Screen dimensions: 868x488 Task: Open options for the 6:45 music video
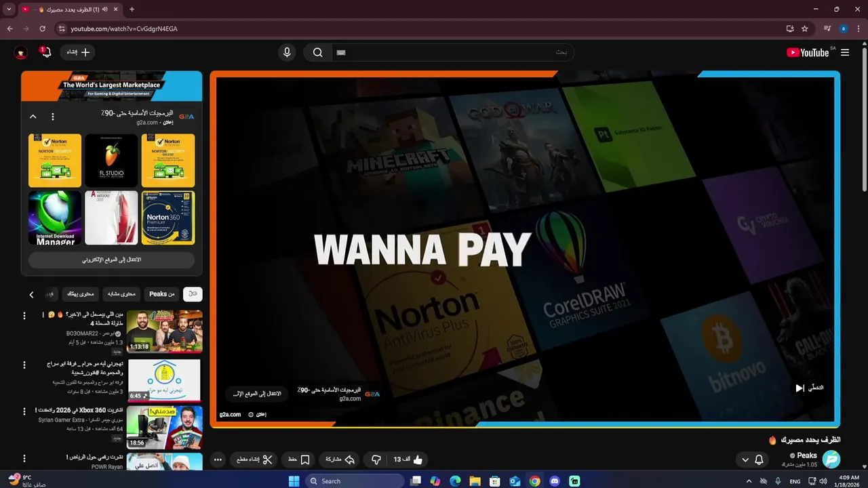(x=24, y=365)
